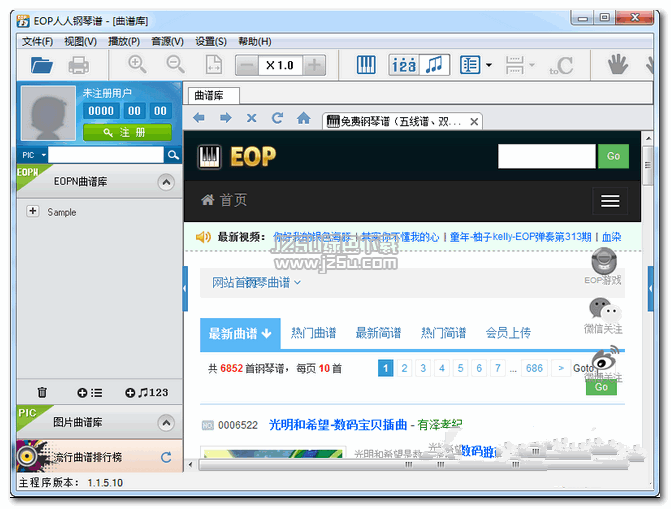Click the magnifier search button in sidebar
Image resolution: width=671 pixels, height=509 pixels.
173,155
